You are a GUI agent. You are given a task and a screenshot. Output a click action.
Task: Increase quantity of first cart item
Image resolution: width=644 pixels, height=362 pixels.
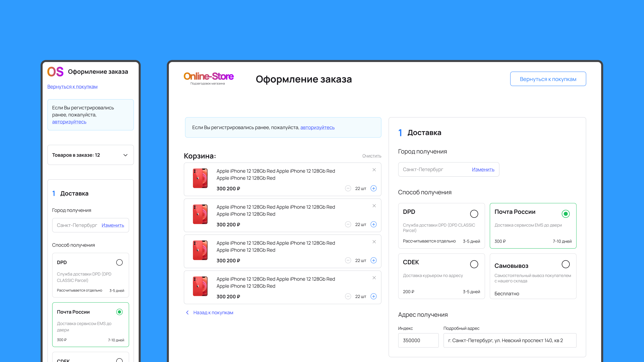[x=373, y=188]
